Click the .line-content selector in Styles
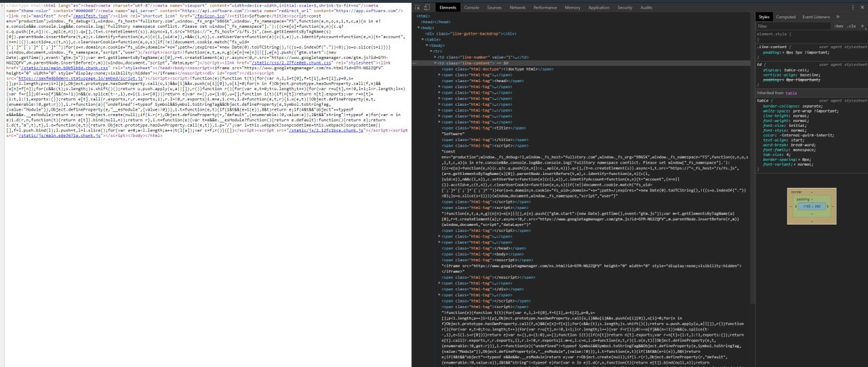This screenshot has width=868, height=367. pyautogui.click(x=771, y=45)
